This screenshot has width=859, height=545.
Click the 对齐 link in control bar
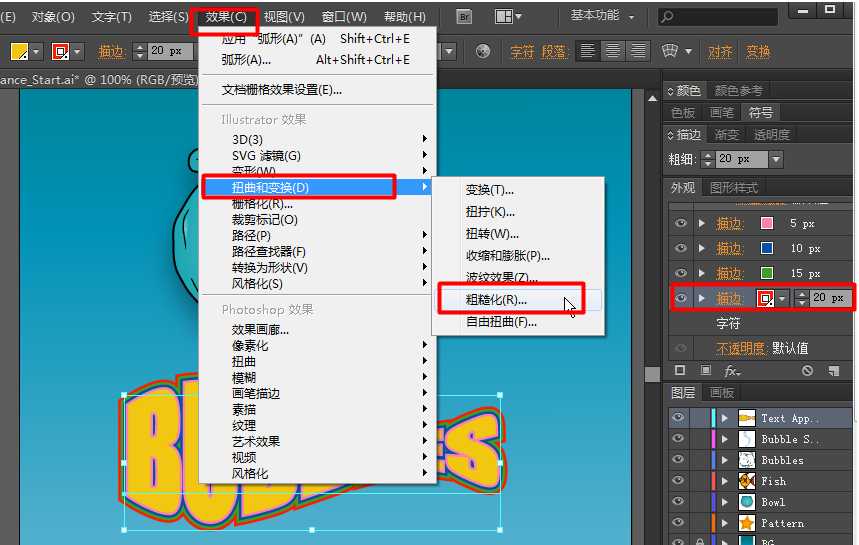[x=720, y=52]
